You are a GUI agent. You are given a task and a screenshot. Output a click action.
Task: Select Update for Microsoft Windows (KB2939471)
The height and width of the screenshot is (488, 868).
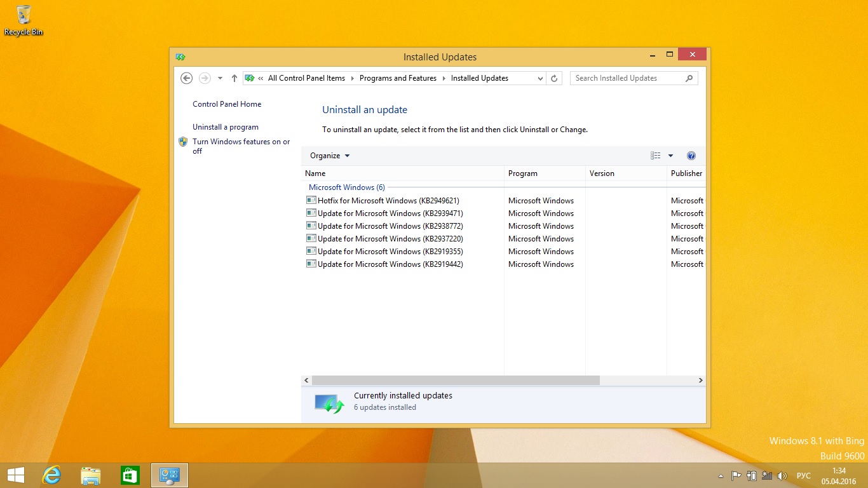pos(390,213)
